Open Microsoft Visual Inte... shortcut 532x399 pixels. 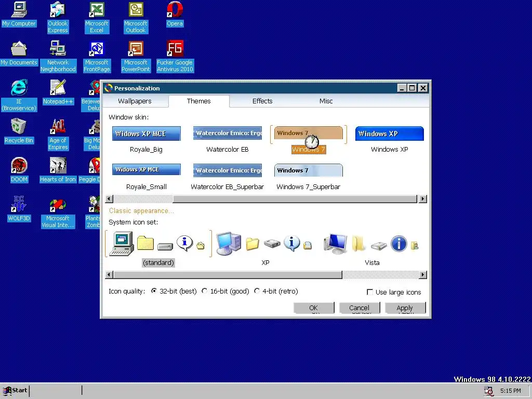click(58, 212)
